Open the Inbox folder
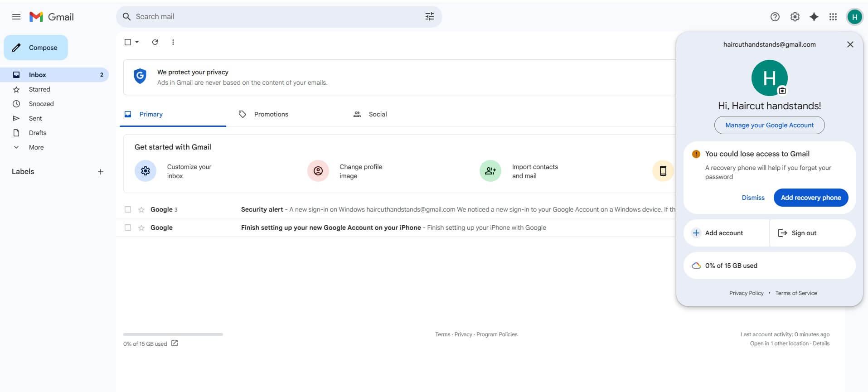Image resolution: width=868 pixels, height=392 pixels. (x=54, y=75)
